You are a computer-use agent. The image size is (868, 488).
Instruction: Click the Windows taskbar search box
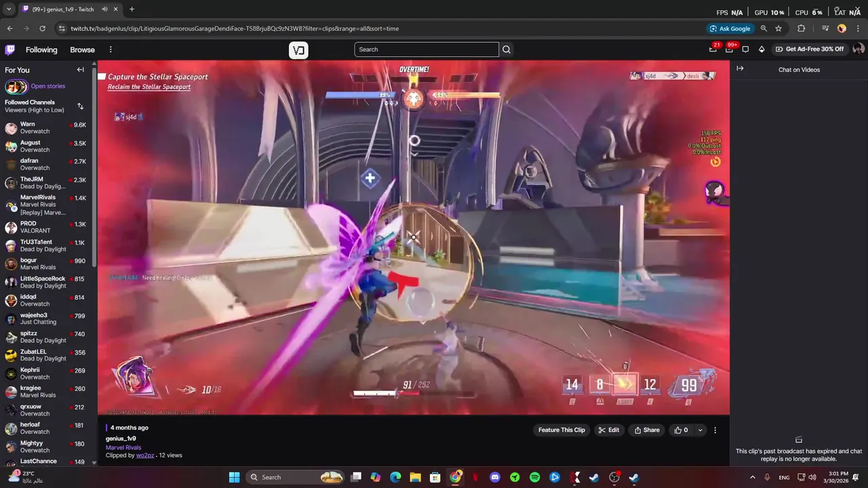coord(295,477)
